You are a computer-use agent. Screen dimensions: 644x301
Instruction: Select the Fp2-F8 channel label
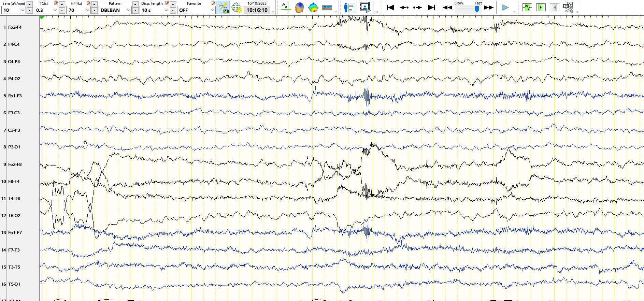point(15,164)
